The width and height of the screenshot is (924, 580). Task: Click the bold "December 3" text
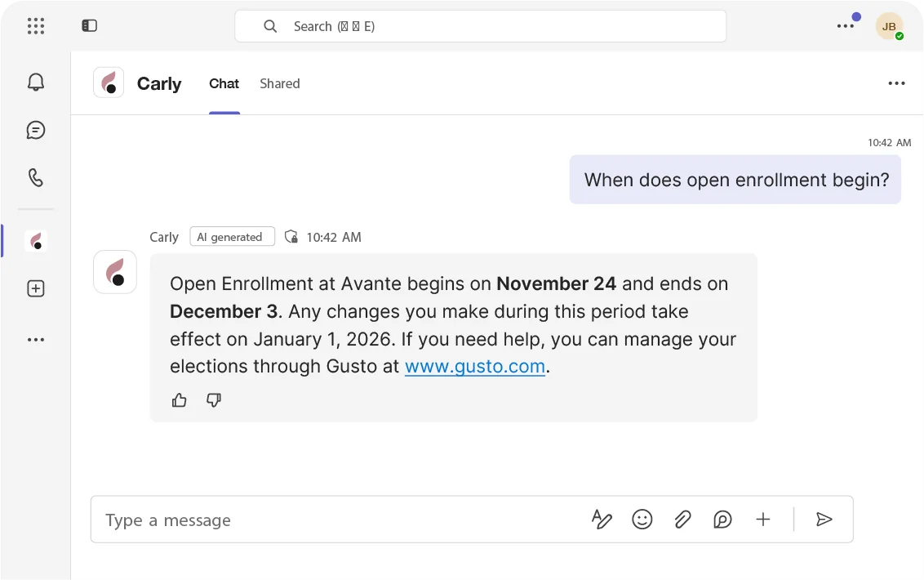[224, 311]
